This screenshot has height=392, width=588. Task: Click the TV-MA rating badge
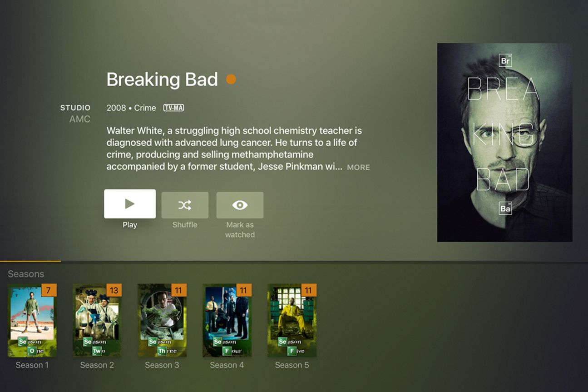(x=173, y=108)
